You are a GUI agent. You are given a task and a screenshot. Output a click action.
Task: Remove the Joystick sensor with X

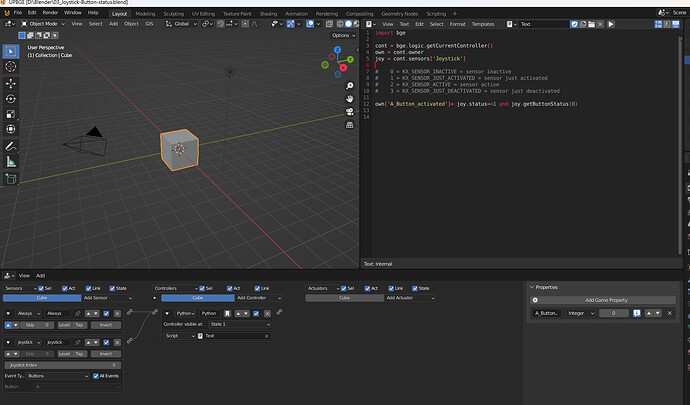tap(117, 342)
